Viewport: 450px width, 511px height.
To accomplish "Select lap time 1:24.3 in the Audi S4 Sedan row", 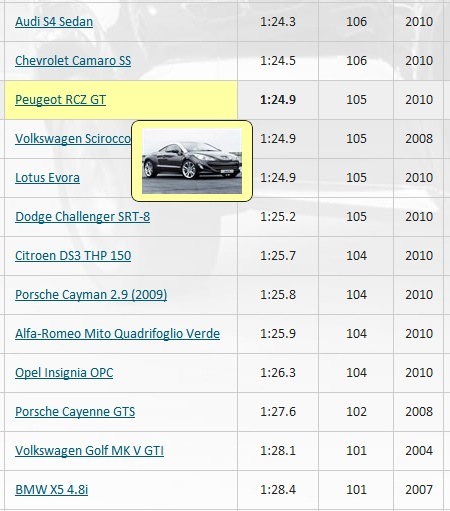I will pyautogui.click(x=278, y=22).
